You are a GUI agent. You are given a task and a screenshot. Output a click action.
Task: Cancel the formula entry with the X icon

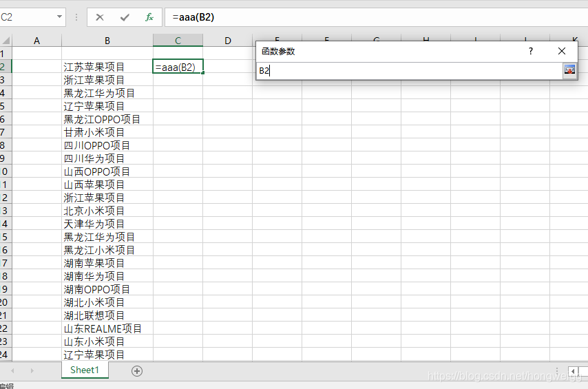point(100,17)
